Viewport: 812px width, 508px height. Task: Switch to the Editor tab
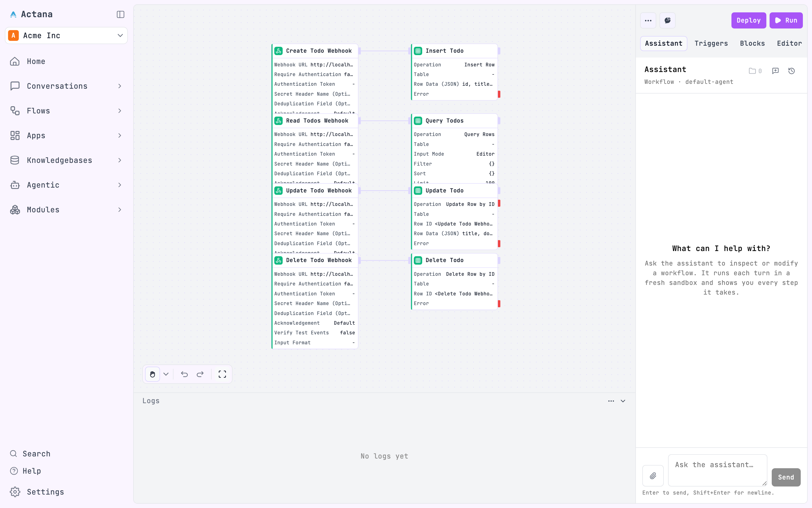789,43
